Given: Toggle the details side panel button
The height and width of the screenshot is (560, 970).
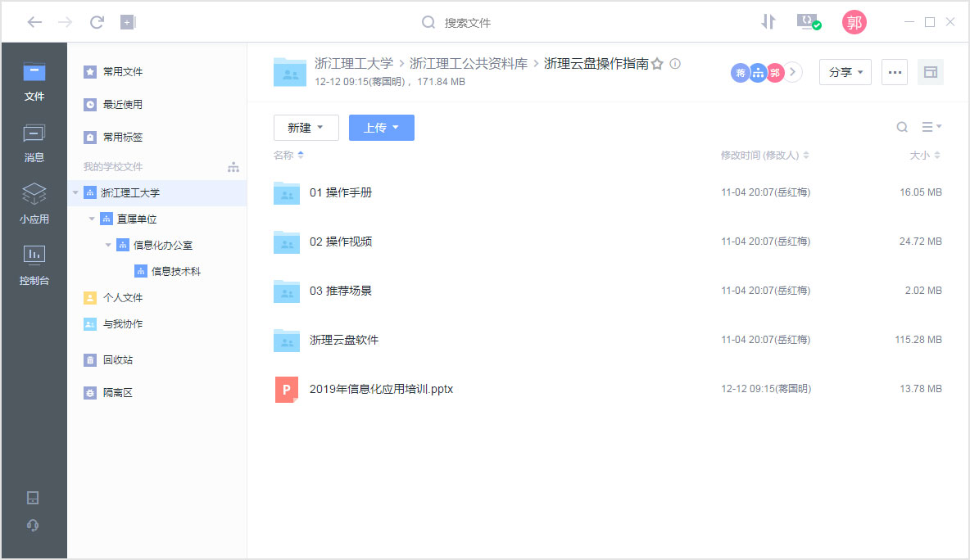Looking at the screenshot, I should (x=930, y=72).
